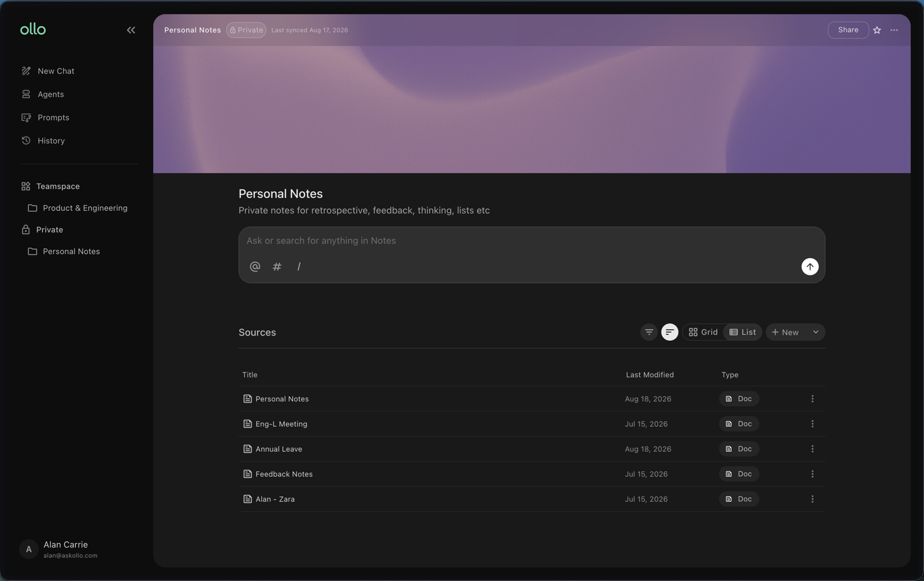The width and height of the screenshot is (924, 581).
Task: Open the three-dot menu for Annual Leave
Action: [x=812, y=449]
